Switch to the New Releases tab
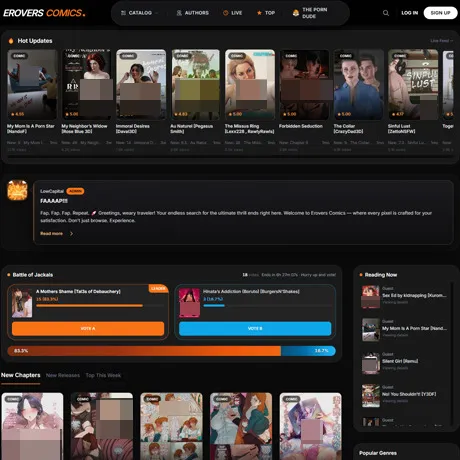Viewport: 460px width, 460px height. pyautogui.click(x=63, y=375)
